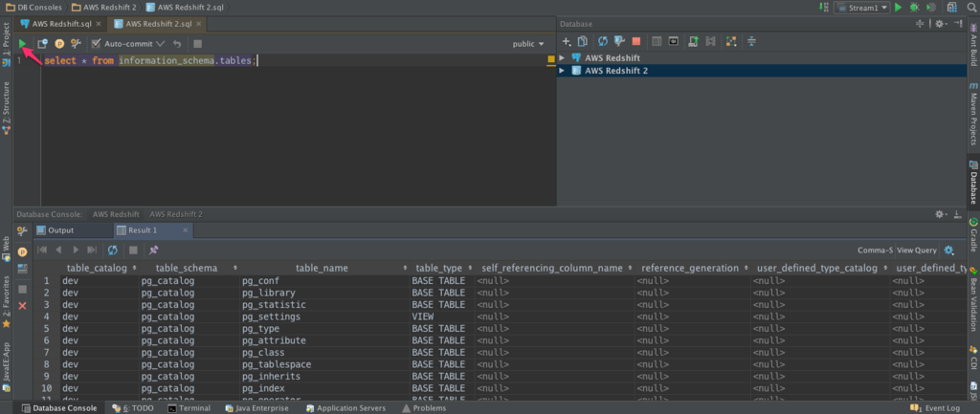Open data source properties icon
980x414 pixels.
[x=619, y=41]
